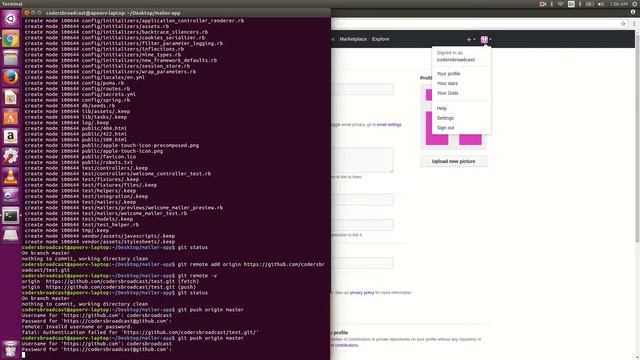Viewport: 640px width, 360px height.
Task: Show the 1:06 AM clock calendar
Action: click(619, 4)
